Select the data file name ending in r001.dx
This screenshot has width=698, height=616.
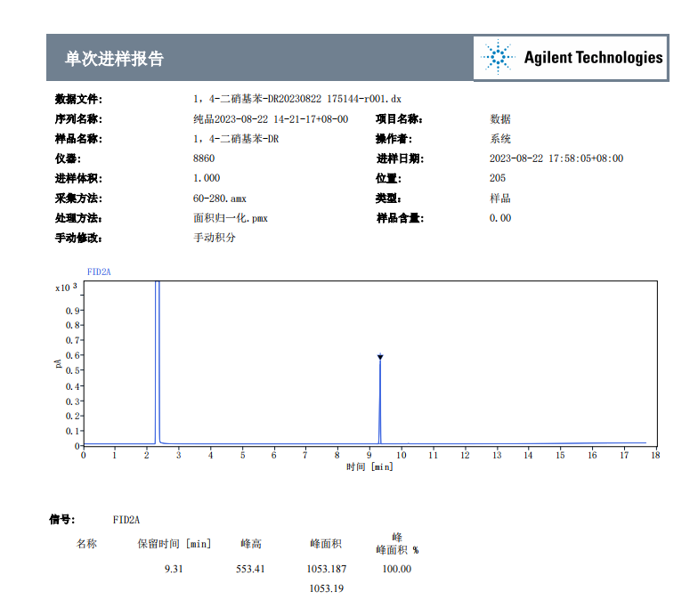(297, 99)
